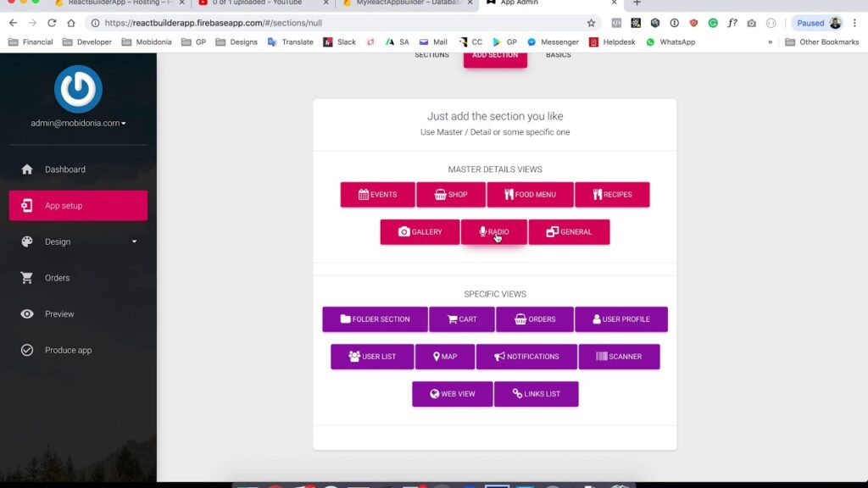Open the Messenger bookmark
The height and width of the screenshot is (488, 868).
[x=553, y=42]
